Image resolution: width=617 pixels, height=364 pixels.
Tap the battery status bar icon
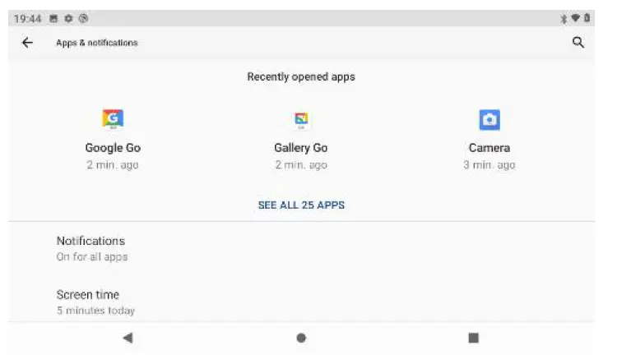point(587,18)
